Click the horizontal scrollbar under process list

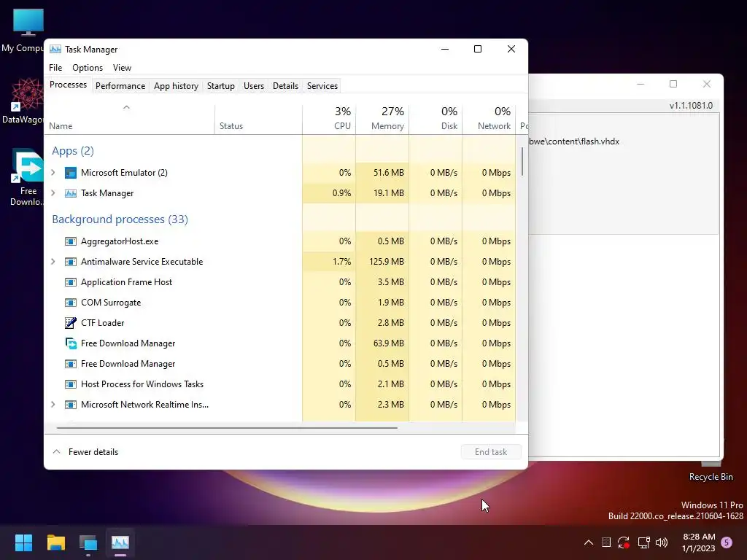point(226,428)
